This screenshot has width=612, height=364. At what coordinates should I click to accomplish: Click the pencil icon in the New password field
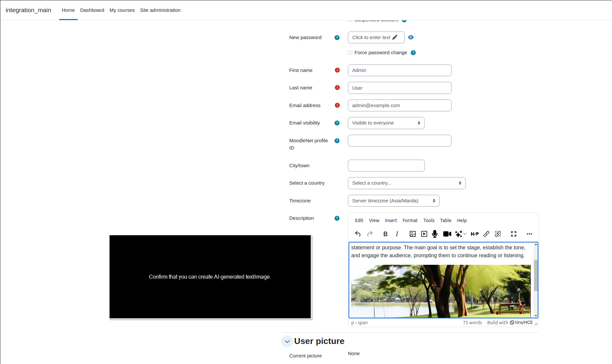click(x=395, y=37)
